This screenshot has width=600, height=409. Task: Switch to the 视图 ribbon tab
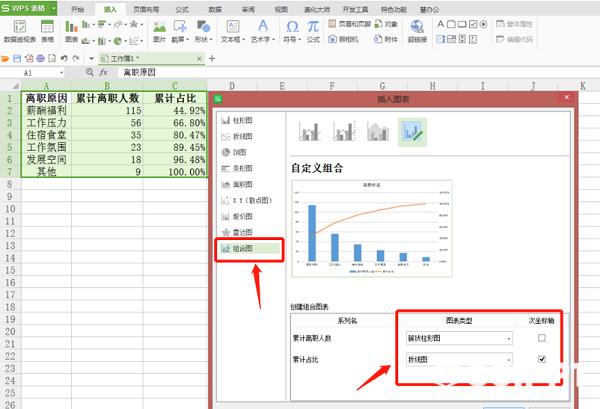pos(281,10)
